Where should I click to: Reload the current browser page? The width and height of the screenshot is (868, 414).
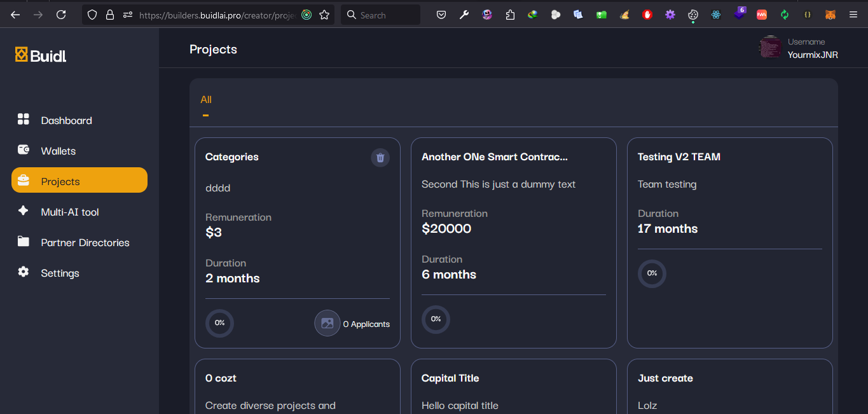[x=61, y=15]
